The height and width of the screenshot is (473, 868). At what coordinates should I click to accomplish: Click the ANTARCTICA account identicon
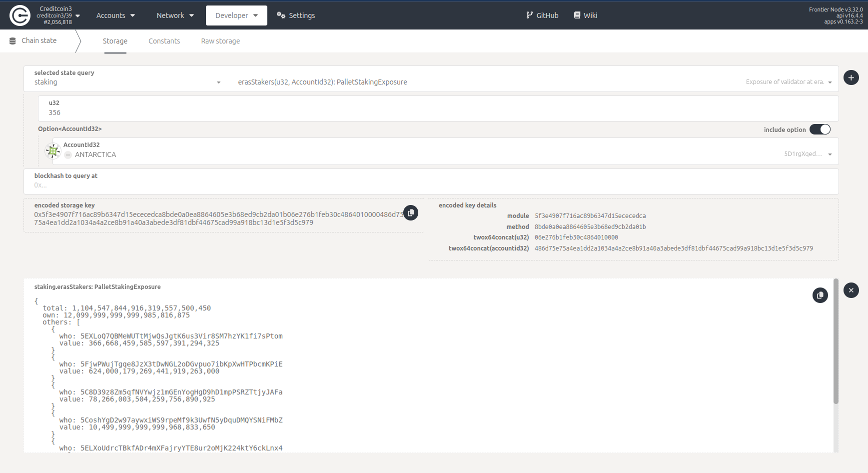click(x=53, y=151)
